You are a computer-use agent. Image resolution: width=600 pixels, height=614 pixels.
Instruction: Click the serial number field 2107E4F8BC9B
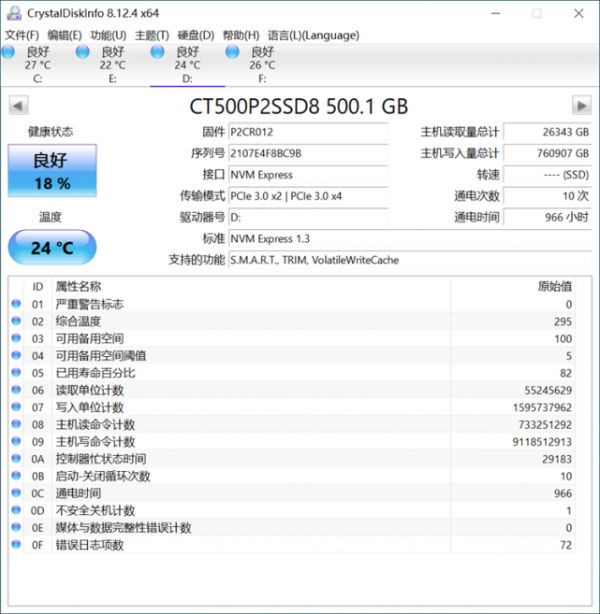(x=308, y=153)
